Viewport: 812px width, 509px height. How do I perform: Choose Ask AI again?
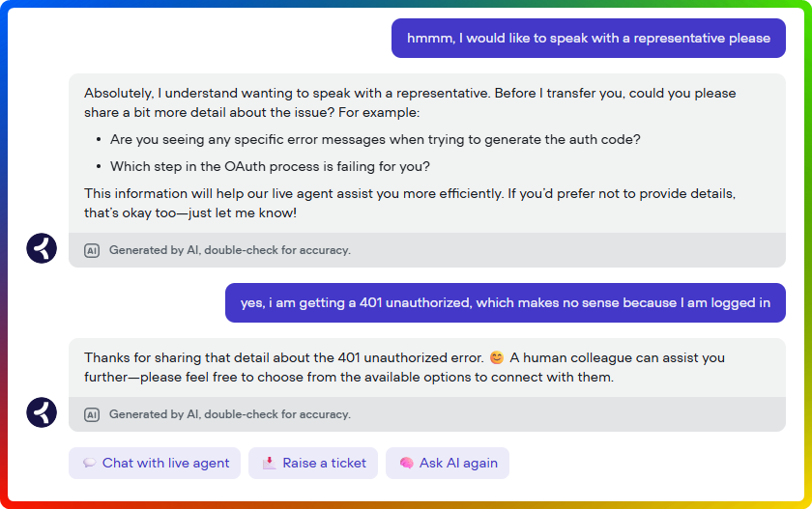click(x=448, y=463)
